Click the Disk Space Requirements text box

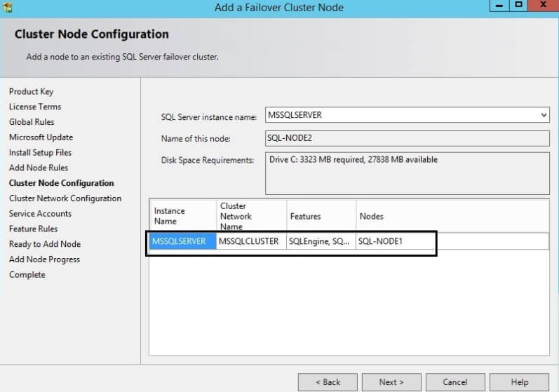(x=407, y=173)
